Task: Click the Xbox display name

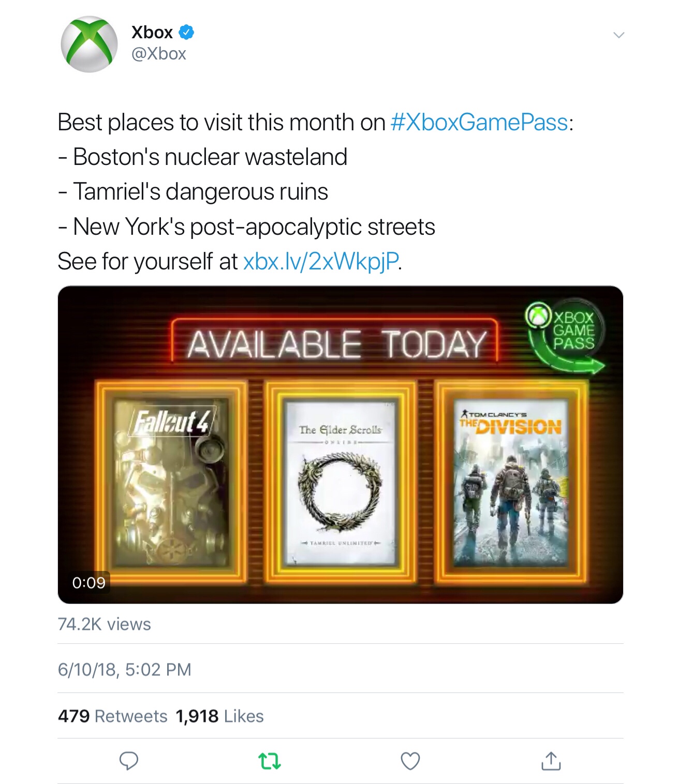Action: (x=152, y=32)
